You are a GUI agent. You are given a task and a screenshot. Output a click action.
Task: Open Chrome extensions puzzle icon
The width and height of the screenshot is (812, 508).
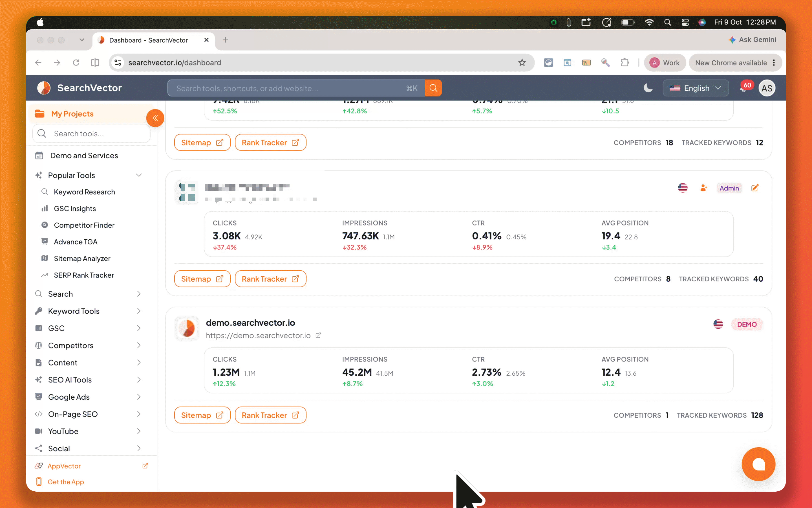[x=625, y=62]
